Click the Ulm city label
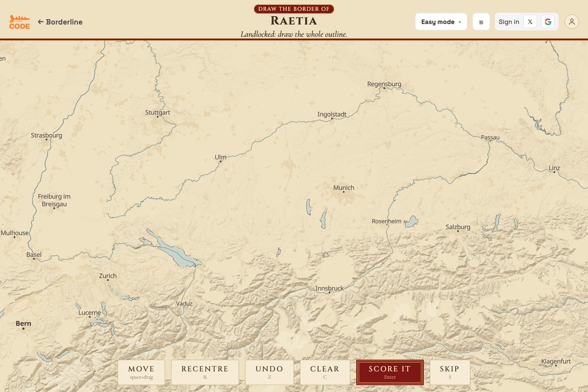The width and height of the screenshot is (588, 392). coord(220,157)
